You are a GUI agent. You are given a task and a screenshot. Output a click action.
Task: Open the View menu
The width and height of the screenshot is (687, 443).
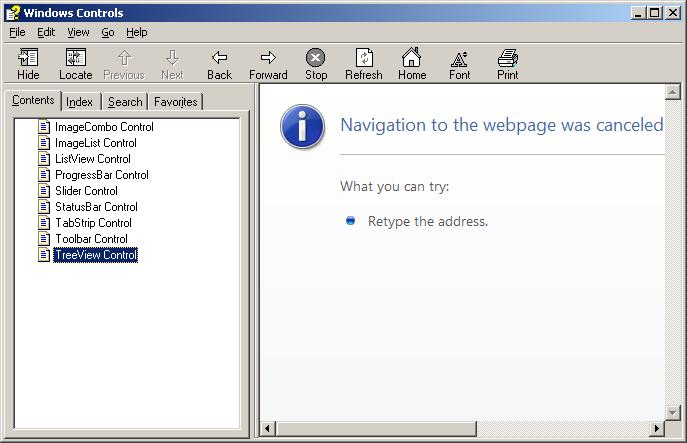(78, 32)
